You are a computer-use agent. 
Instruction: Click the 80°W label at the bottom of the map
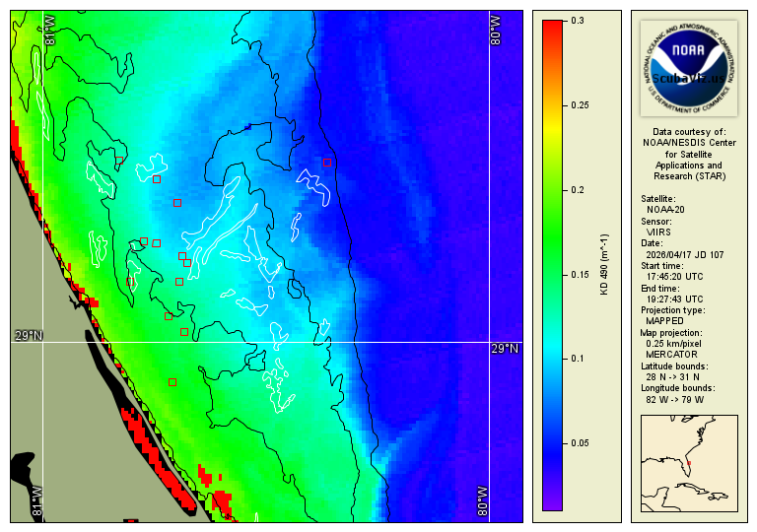tap(483, 501)
